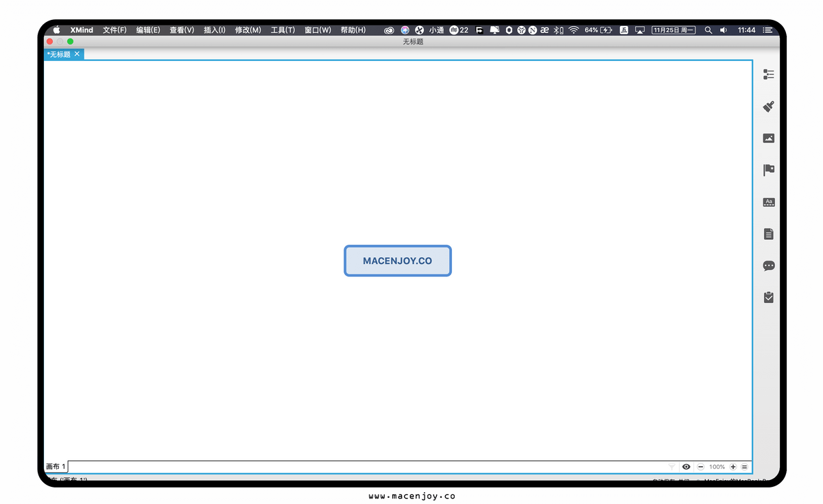Toggle the eye visibility icon in status bar
Viewport: 823px width, 504px height.
click(x=687, y=467)
